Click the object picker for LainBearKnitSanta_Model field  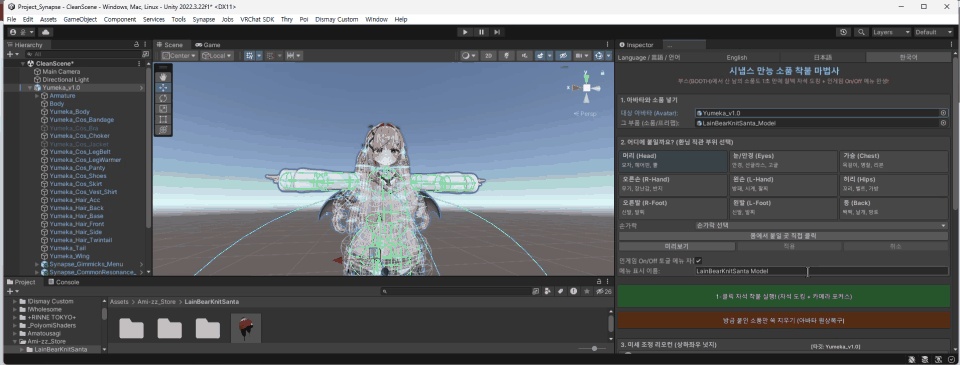[943, 123]
